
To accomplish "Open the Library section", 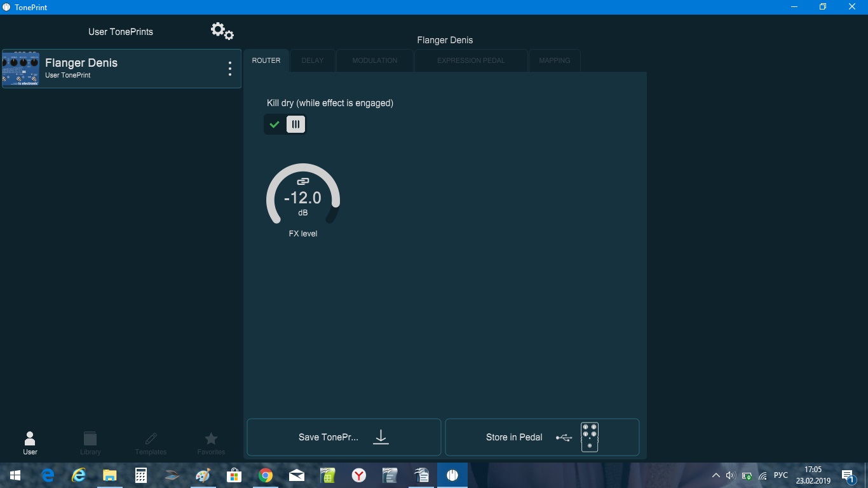I will pos(90,444).
